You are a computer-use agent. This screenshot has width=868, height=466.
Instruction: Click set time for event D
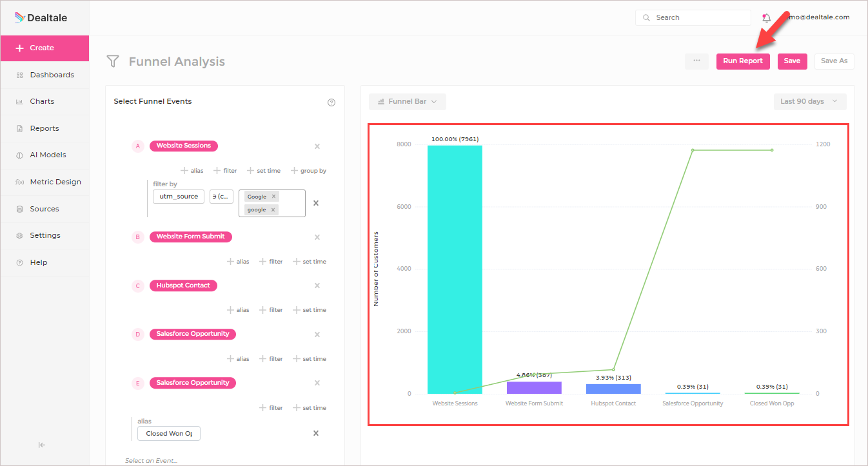click(x=310, y=359)
